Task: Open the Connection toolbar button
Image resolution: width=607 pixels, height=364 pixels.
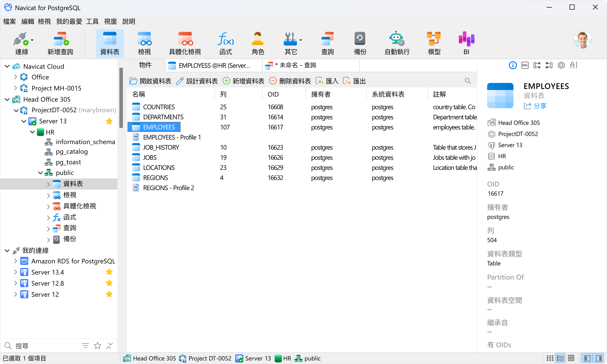Action: pyautogui.click(x=21, y=43)
